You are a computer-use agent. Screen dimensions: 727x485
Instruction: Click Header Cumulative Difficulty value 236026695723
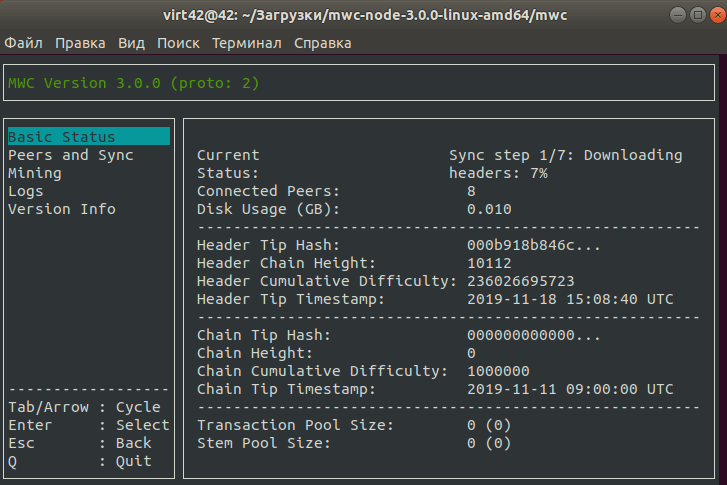tap(521, 281)
